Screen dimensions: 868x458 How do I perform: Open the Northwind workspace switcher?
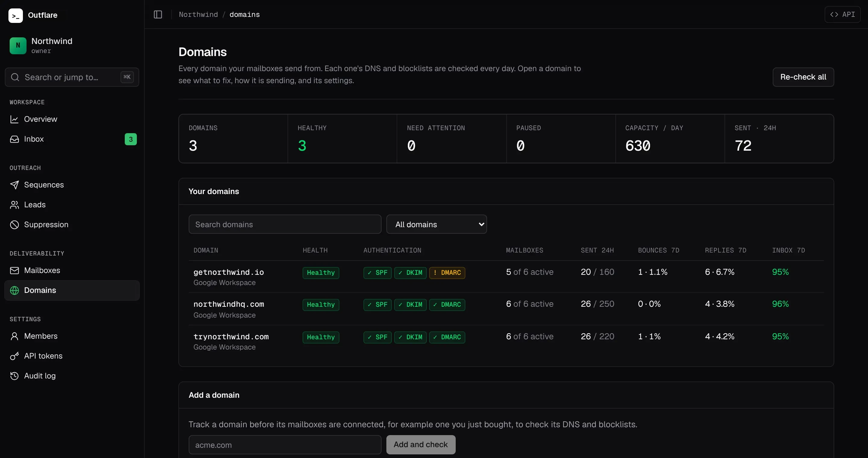(72, 45)
